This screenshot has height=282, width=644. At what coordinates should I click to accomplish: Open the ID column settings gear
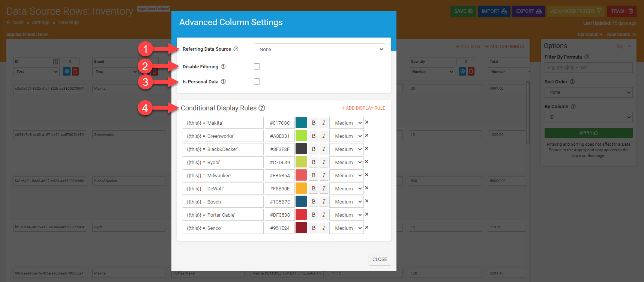pyautogui.click(x=67, y=71)
